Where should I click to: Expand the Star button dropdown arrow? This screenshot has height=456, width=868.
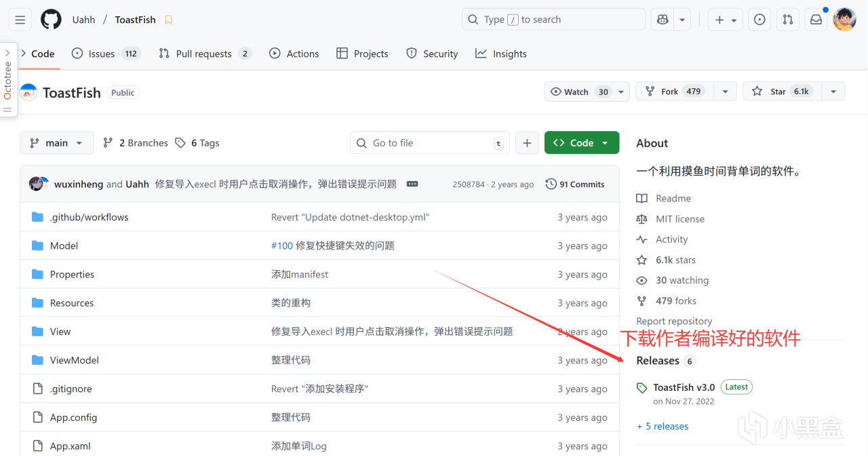pyautogui.click(x=833, y=91)
